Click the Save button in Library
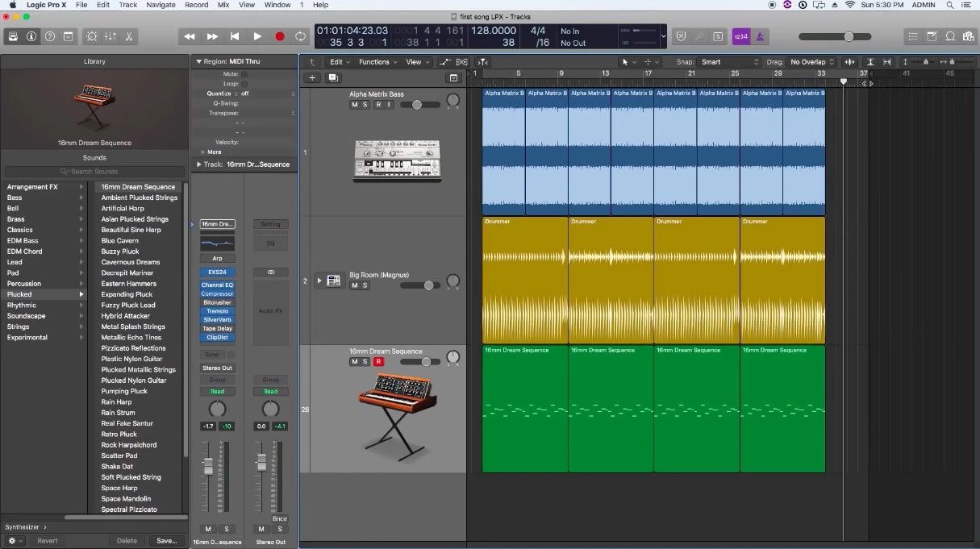Screen dimensions: 980x549 166,541
